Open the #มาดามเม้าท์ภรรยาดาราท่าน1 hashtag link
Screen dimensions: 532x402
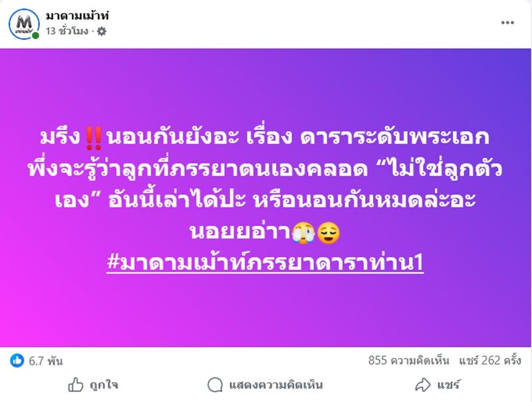(x=265, y=263)
